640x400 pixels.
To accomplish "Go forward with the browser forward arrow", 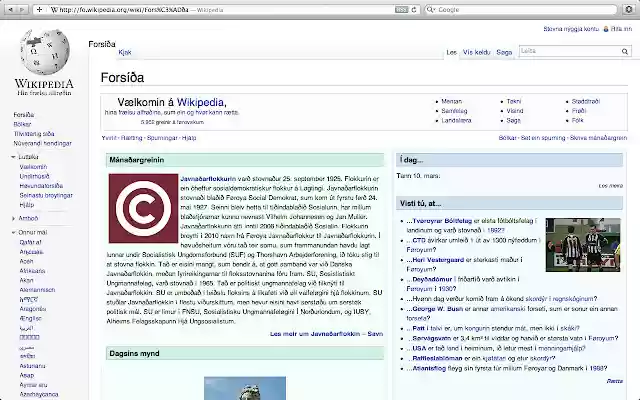I will [x=22, y=9].
